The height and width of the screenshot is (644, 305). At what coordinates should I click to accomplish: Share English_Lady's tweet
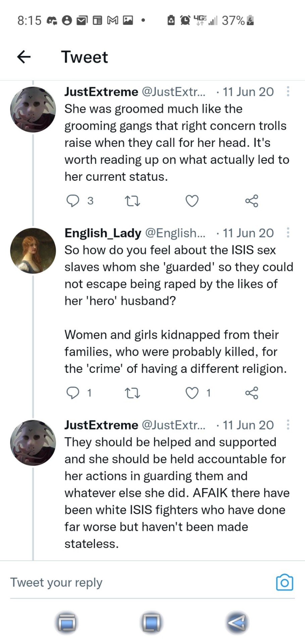tap(252, 393)
